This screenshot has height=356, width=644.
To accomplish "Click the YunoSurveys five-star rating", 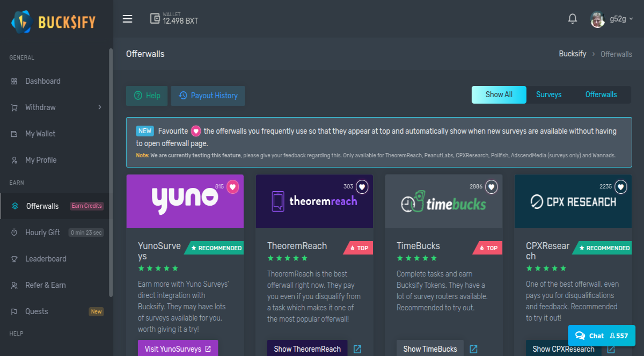I will tap(158, 268).
